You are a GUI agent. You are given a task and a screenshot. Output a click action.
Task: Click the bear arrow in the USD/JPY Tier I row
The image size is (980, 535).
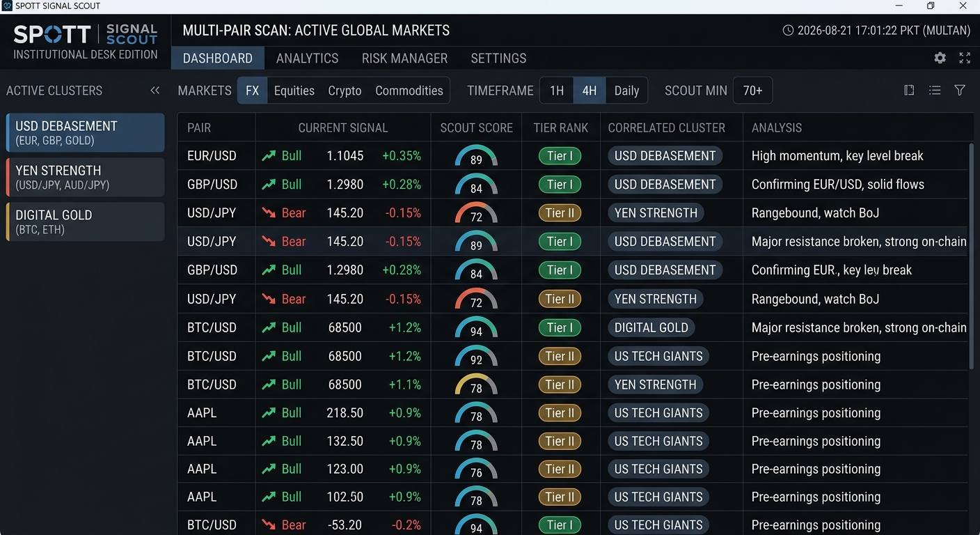coord(269,242)
